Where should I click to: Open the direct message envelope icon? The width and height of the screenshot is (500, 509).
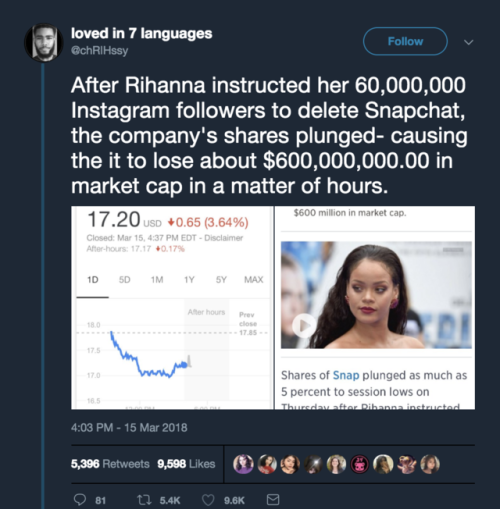273,499
